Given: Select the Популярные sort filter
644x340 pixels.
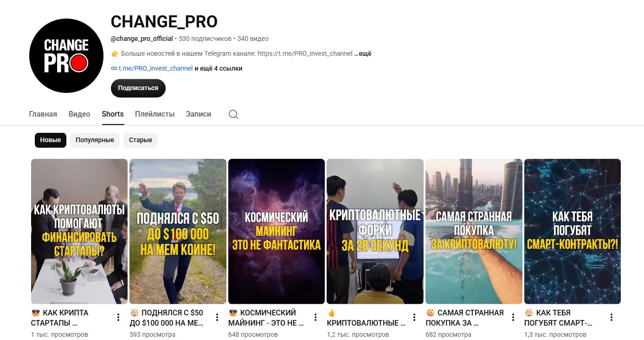Looking at the screenshot, I should 95,140.
